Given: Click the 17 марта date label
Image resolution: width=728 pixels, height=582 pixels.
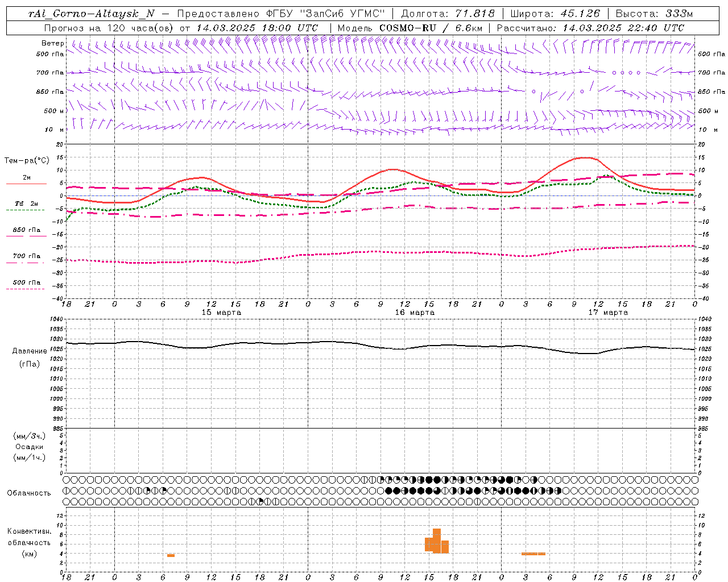Looking at the screenshot, I should pyautogui.click(x=608, y=313).
